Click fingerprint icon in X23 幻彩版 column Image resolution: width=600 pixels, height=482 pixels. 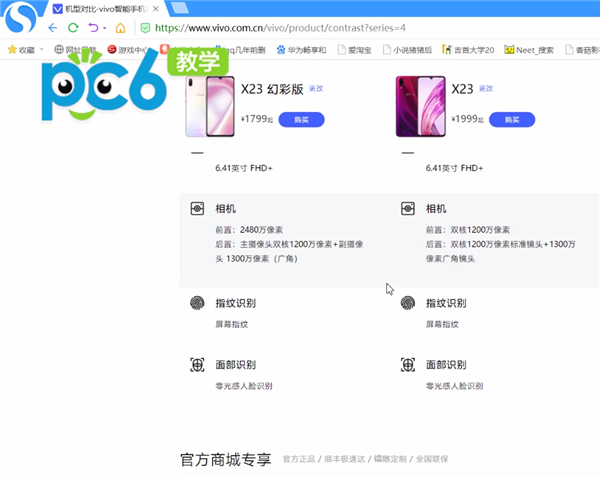pyautogui.click(x=197, y=303)
